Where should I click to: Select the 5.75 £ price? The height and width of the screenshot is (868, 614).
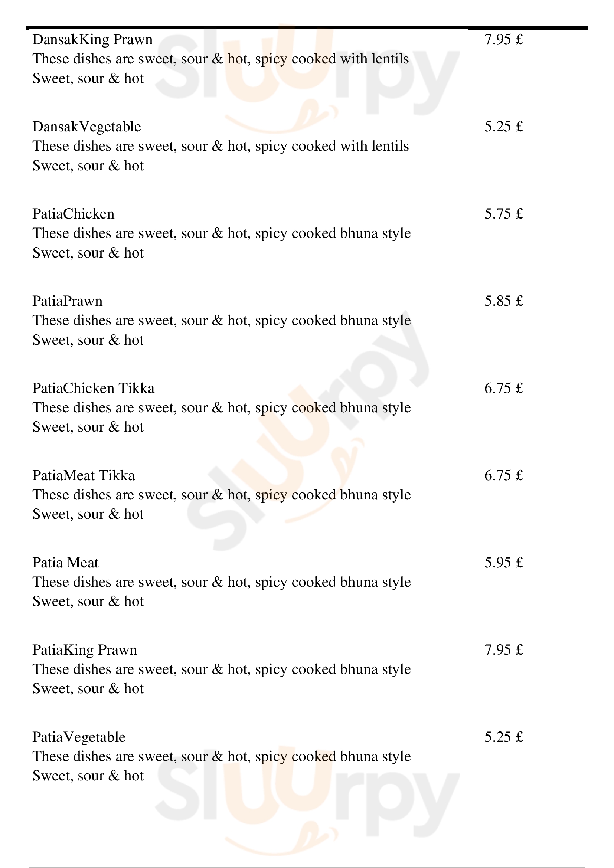click(504, 214)
